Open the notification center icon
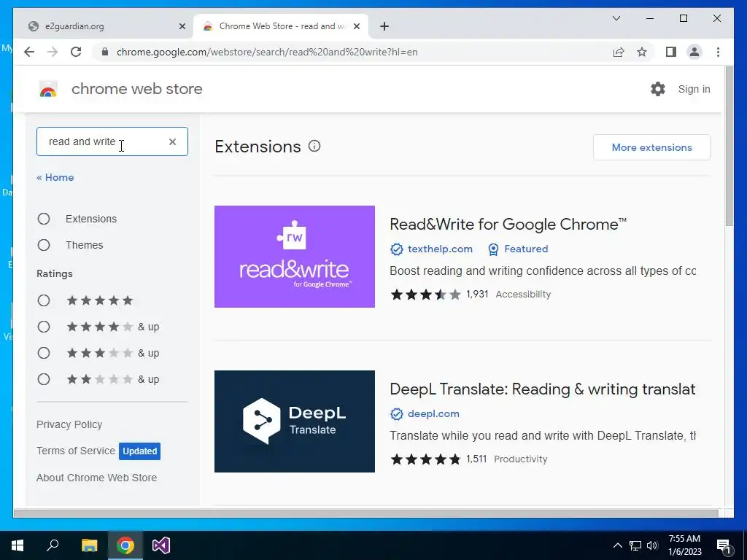 724,546
